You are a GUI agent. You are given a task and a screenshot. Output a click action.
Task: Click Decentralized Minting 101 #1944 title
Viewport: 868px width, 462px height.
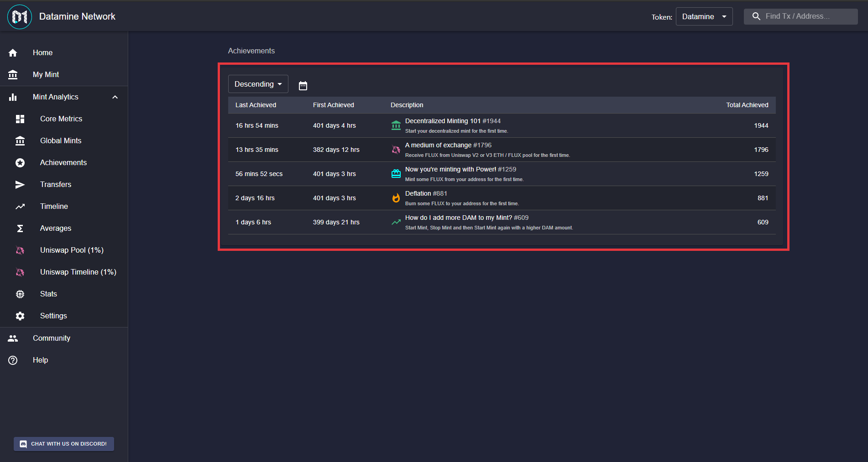[x=453, y=121]
